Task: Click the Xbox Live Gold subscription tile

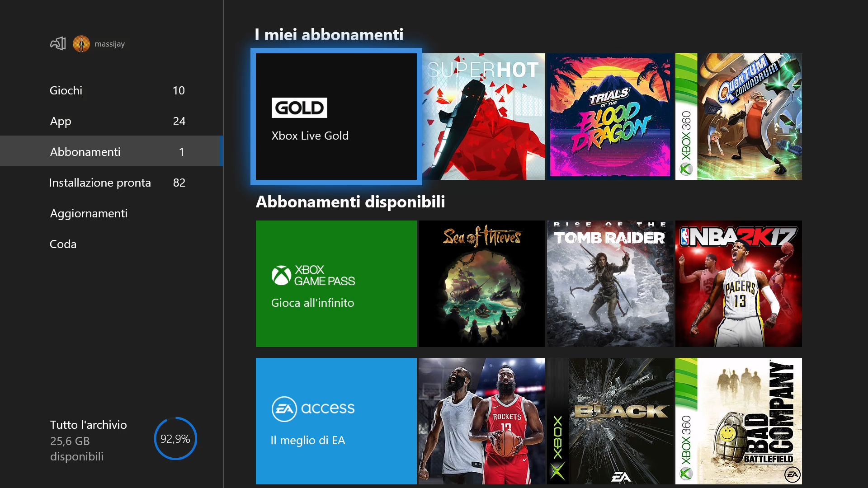Action: [x=336, y=117]
